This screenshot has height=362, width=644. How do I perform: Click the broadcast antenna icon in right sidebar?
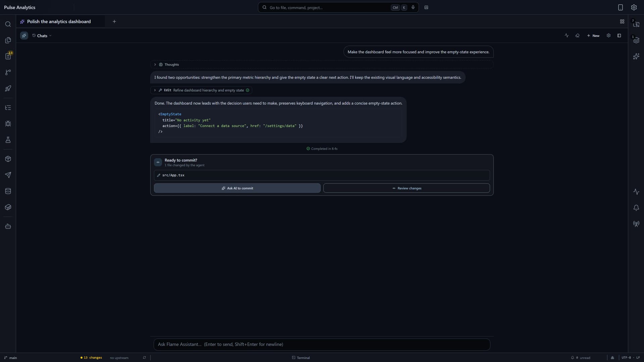pos(636,224)
